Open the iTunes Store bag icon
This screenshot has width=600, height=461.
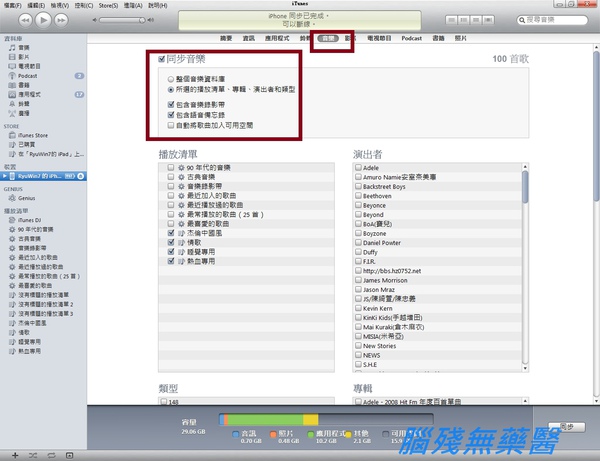point(12,135)
